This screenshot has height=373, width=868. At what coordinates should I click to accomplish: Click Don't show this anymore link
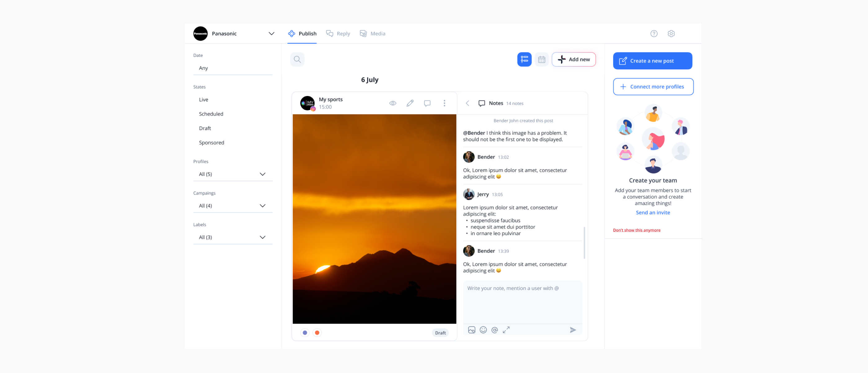coord(636,230)
